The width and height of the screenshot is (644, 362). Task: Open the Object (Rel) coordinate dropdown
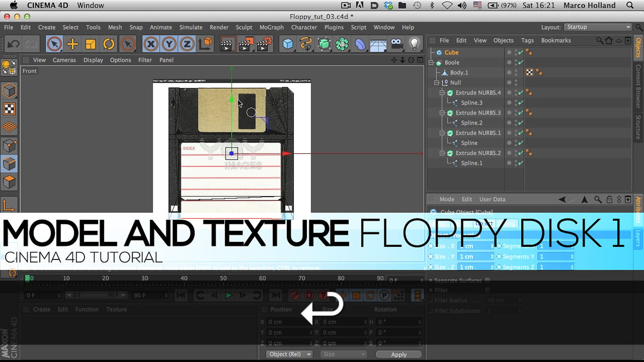290,354
